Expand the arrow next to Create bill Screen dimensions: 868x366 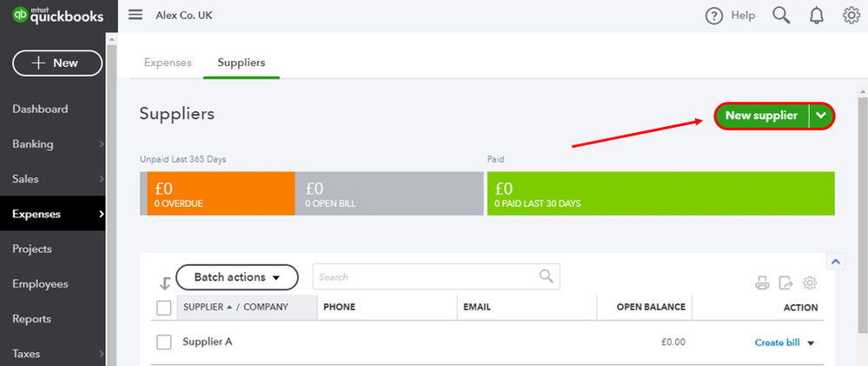pyautogui.click(x=811, y=343)
